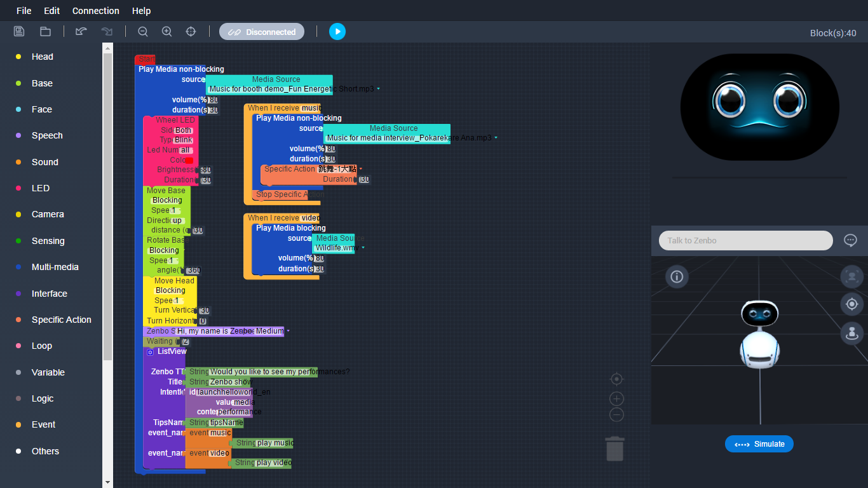Zoom out with canvas minus icon
The height and width of the screenshot is (488, 868).
click(x=616, y=415)
